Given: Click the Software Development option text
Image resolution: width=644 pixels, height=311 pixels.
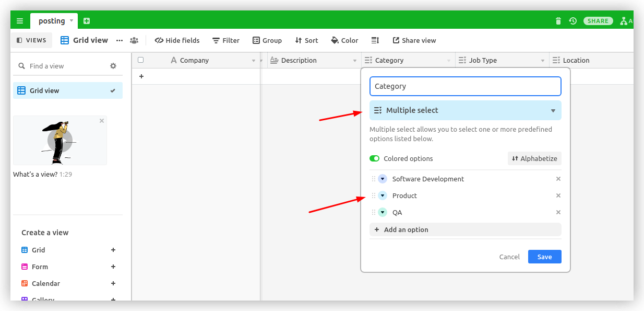Looking at the screenshot, I should pos(428,179).
